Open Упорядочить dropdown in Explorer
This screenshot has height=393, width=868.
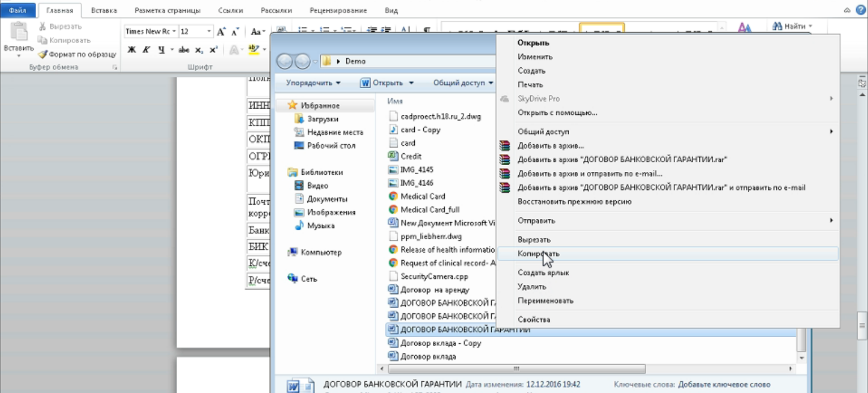(x=313, y=83)
